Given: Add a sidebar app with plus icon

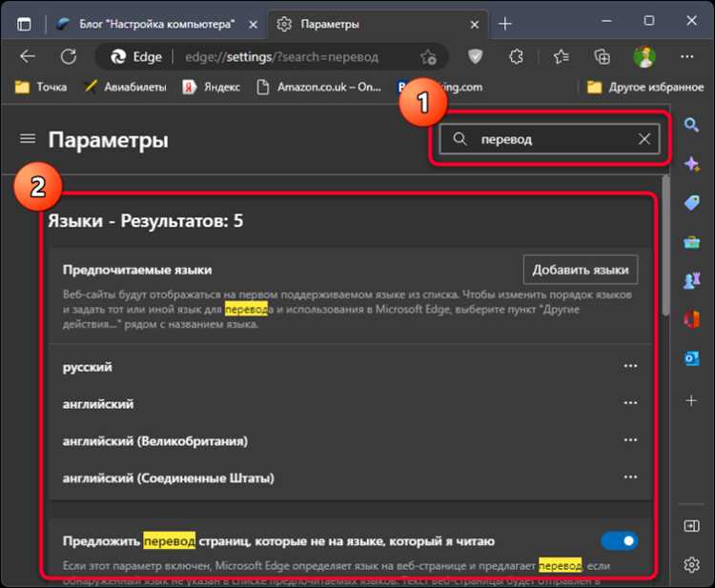Looking at the screenshot, I should (691, 400).
